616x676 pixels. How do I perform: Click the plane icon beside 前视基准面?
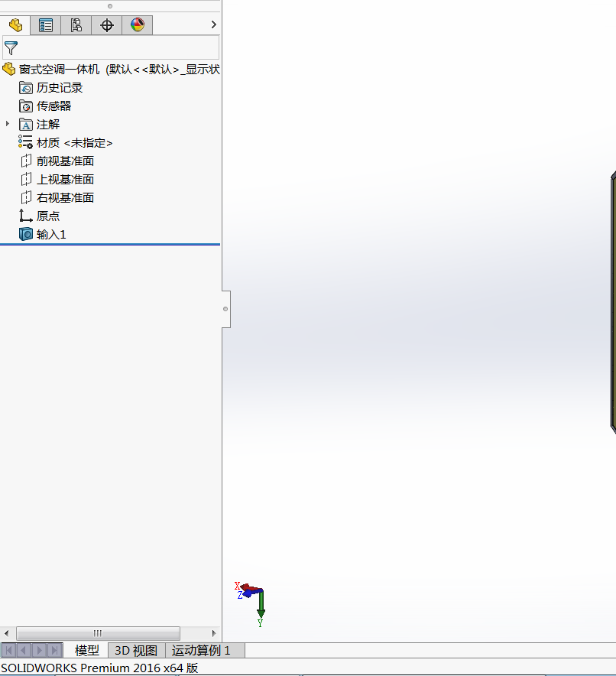point(26,161)
